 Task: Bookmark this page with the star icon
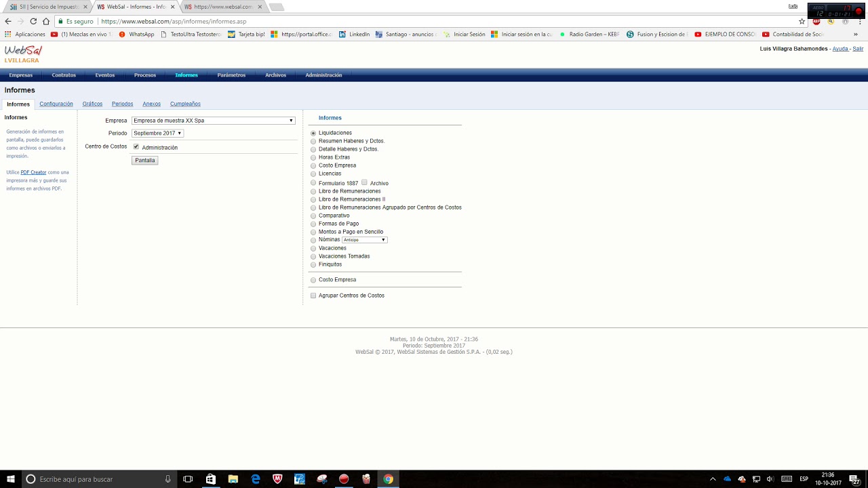[x=802, y=22]
